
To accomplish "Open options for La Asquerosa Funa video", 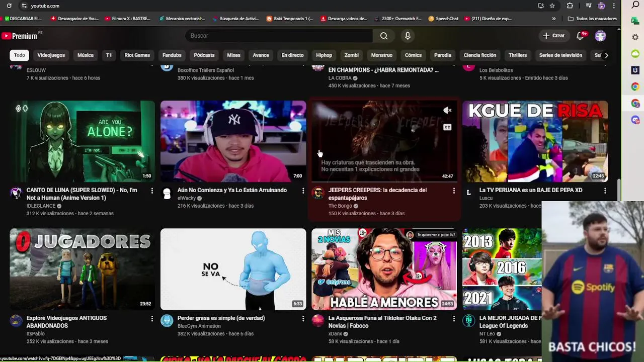I will (x=454, y=318).
